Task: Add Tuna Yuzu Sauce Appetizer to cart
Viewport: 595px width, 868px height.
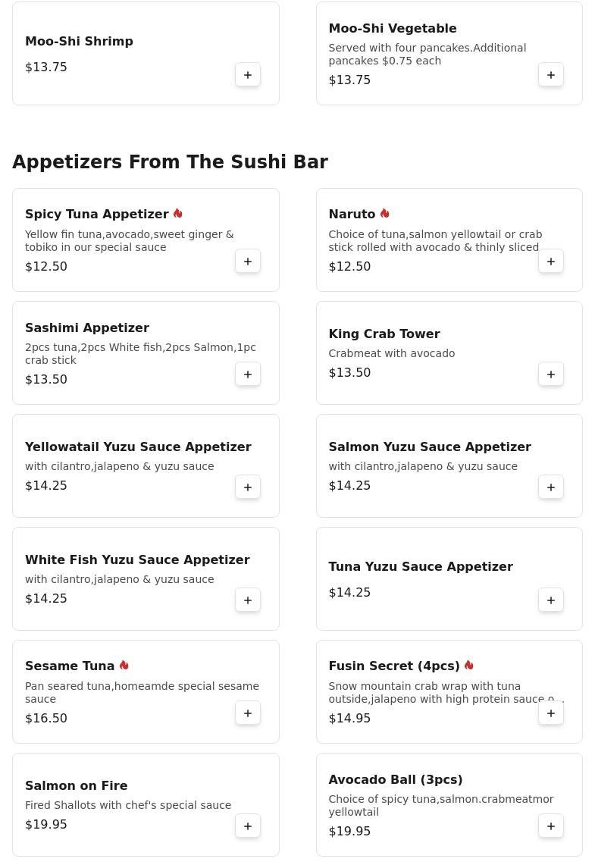Action: pyautogui.click(x=551, y=600)
